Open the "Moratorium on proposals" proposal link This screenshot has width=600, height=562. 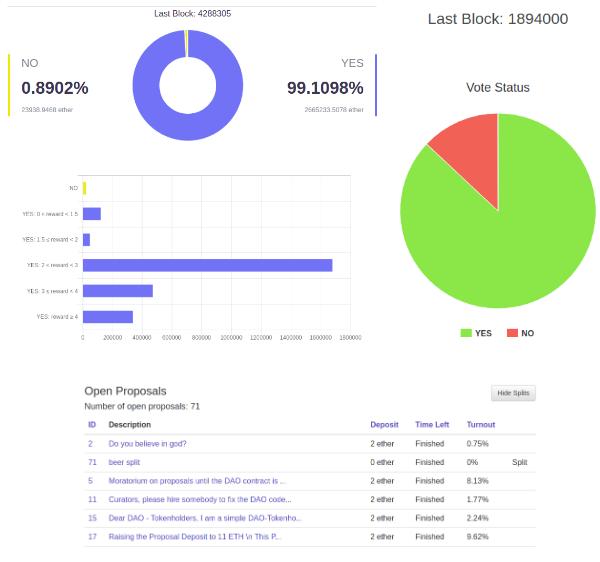[197, 481]
